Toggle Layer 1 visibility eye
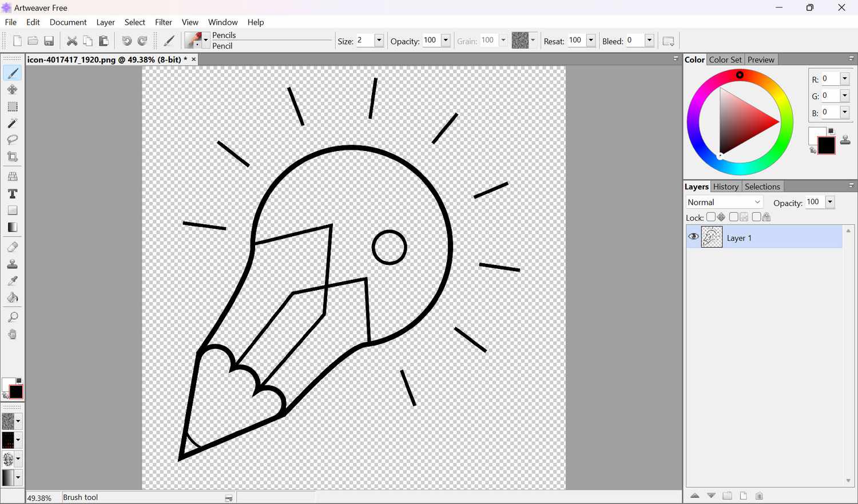The image size is (858, 504). 693,236
